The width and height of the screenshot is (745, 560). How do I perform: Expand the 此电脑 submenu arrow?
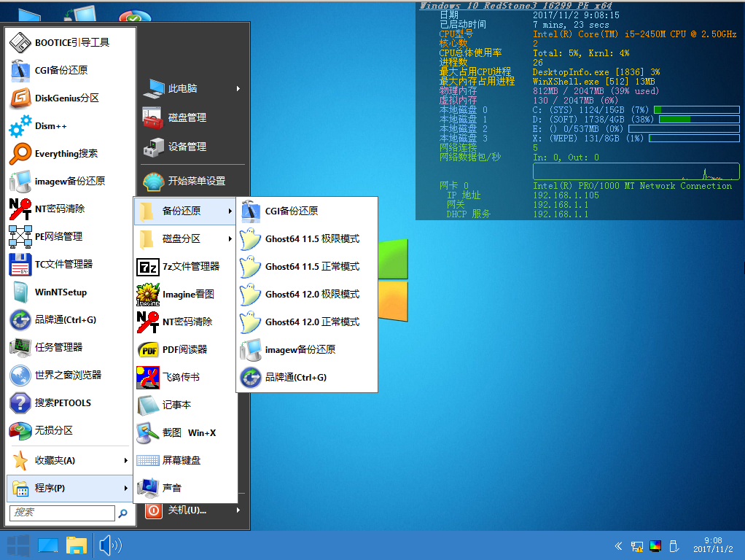(x=238, y=89)
